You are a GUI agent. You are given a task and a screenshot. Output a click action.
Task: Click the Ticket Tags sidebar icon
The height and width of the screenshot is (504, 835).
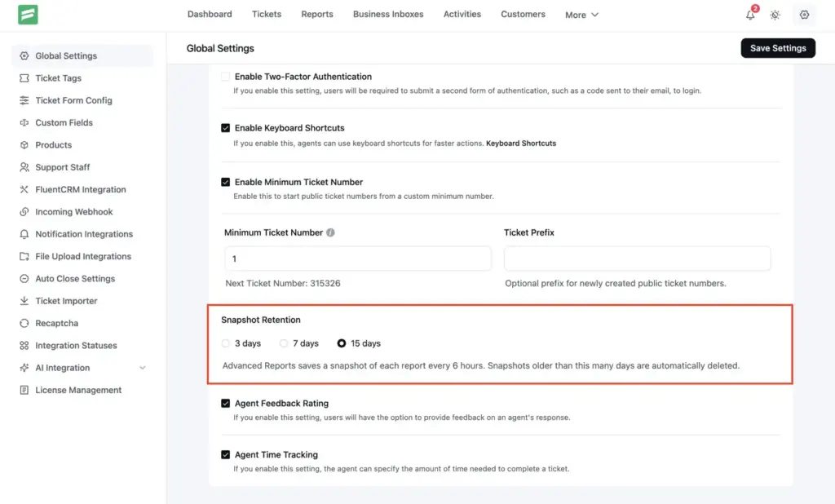[x=24, y=77]
